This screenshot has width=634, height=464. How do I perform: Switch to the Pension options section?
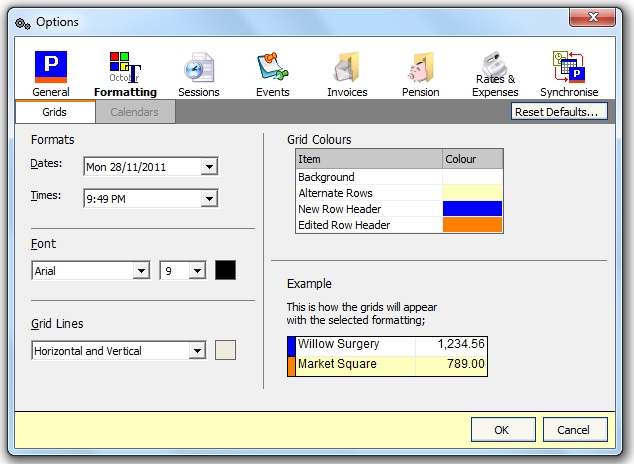point(421,74)
